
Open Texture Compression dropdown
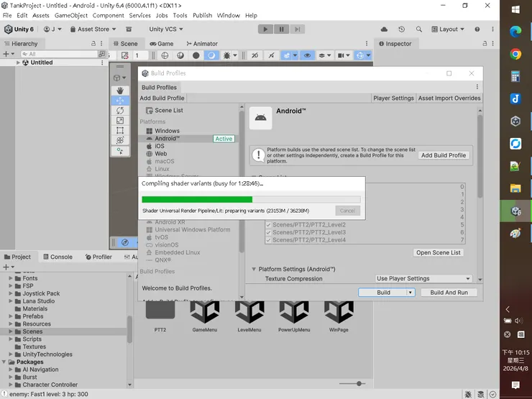click(x=423, y=278)
